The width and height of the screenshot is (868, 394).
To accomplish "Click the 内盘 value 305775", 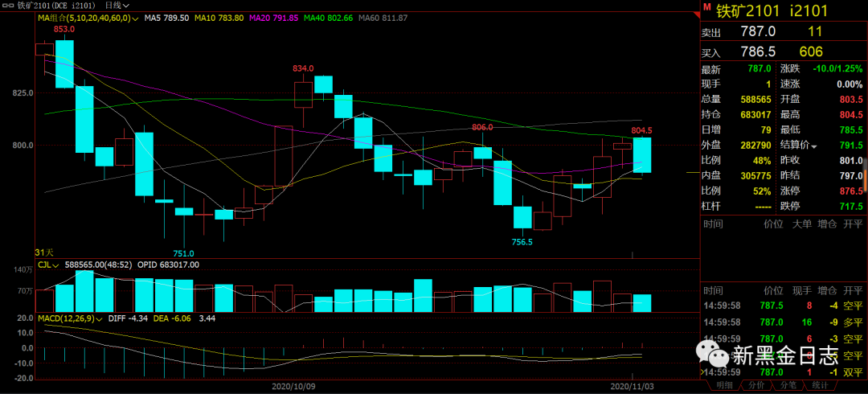I will click(755, 176).
